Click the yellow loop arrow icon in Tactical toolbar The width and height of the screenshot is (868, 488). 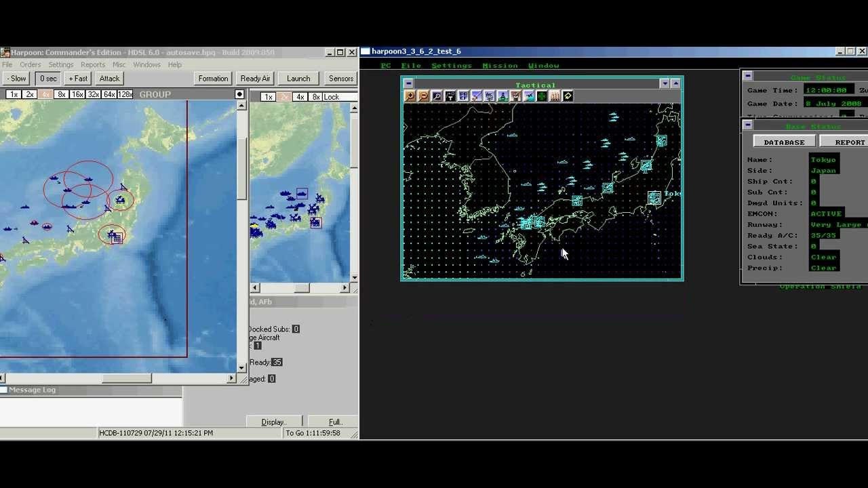(568, 96)
